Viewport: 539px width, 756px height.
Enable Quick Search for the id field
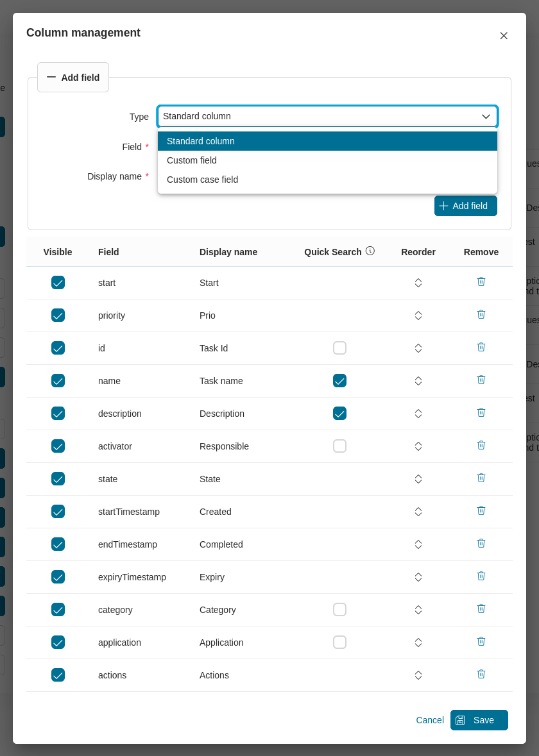[339, 348]
